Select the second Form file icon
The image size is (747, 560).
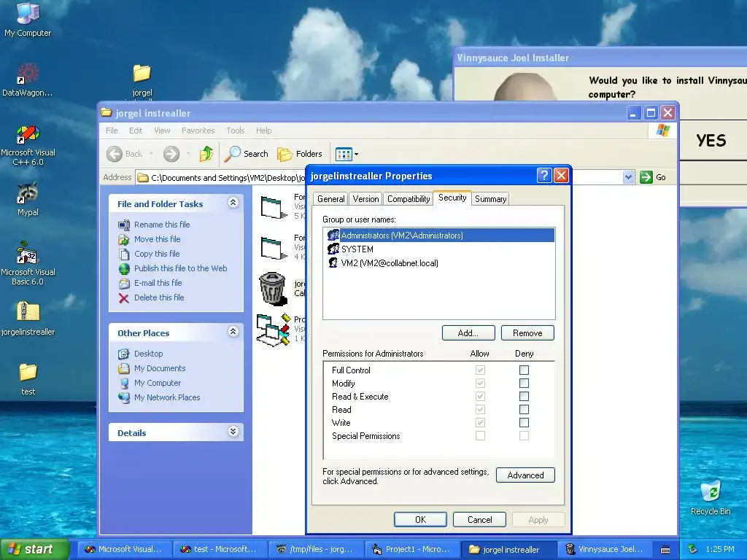pos(274,248)
